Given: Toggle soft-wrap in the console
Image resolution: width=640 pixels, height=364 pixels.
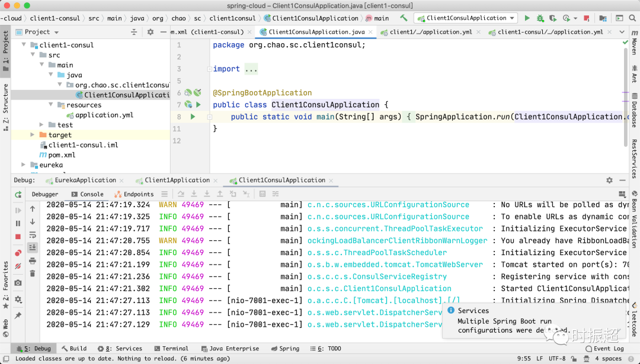Looking at the screenshot, I should (x=33, y=235).
